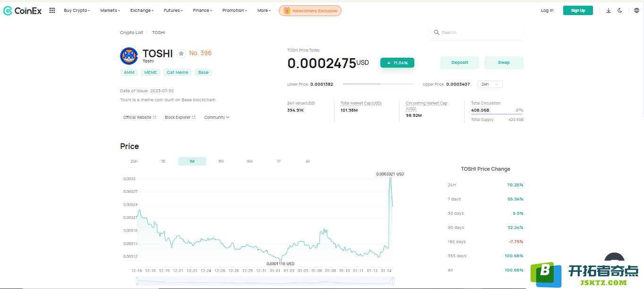Open Buy Crypto dropdown menu
Image resolution: width=644 pixels, height=289 pixels.
77,10
